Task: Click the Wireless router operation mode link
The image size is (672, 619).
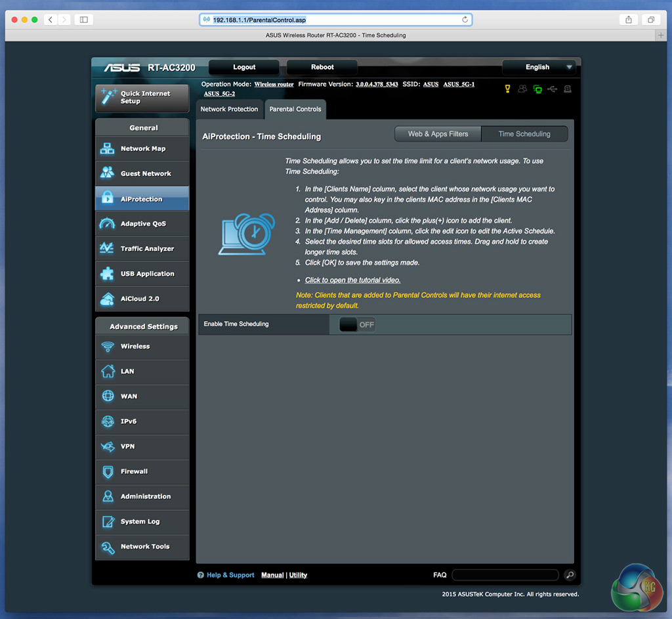Action: coord(274,85)
